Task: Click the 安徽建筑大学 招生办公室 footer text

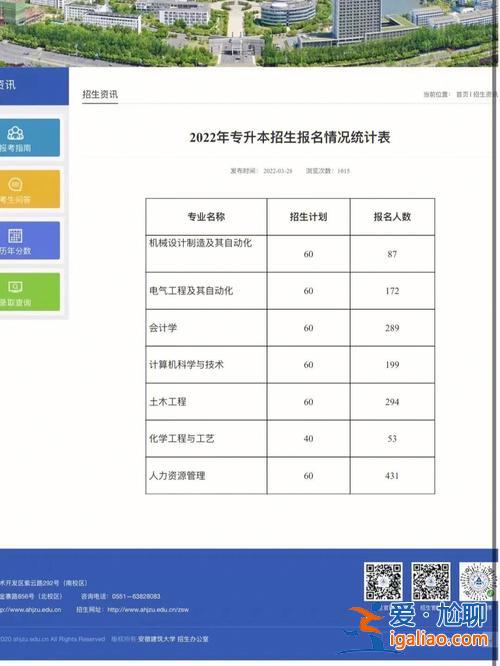Action: (x=173, y=639)
